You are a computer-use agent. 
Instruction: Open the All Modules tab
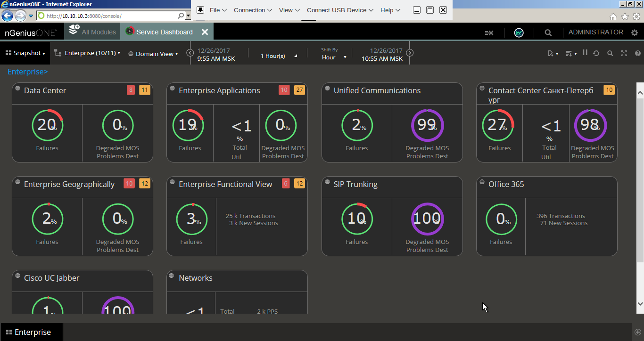92,32
